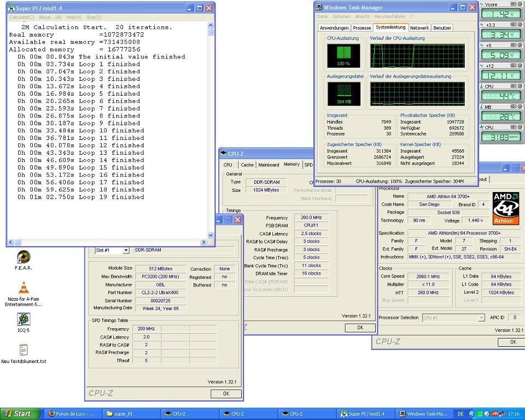The image size is (525, 420).
Task: Select the CPU tab in CPU-Z memory window
Action: pos(227,165)
